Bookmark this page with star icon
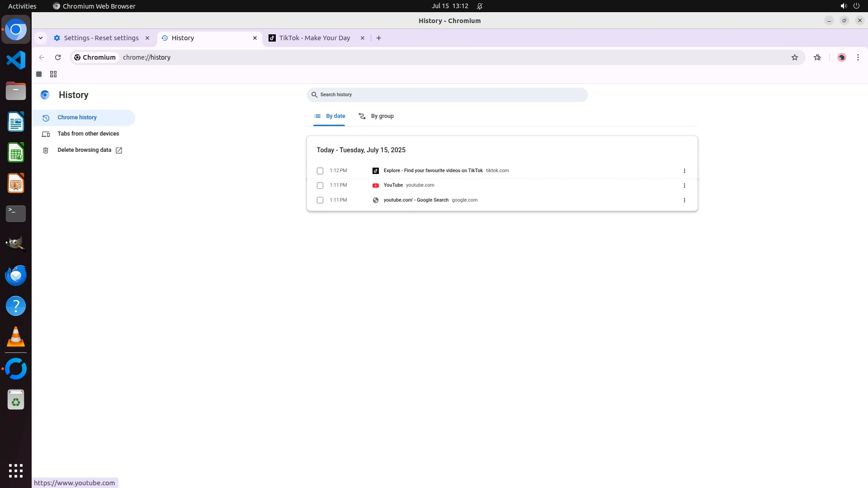 [795, 57]
